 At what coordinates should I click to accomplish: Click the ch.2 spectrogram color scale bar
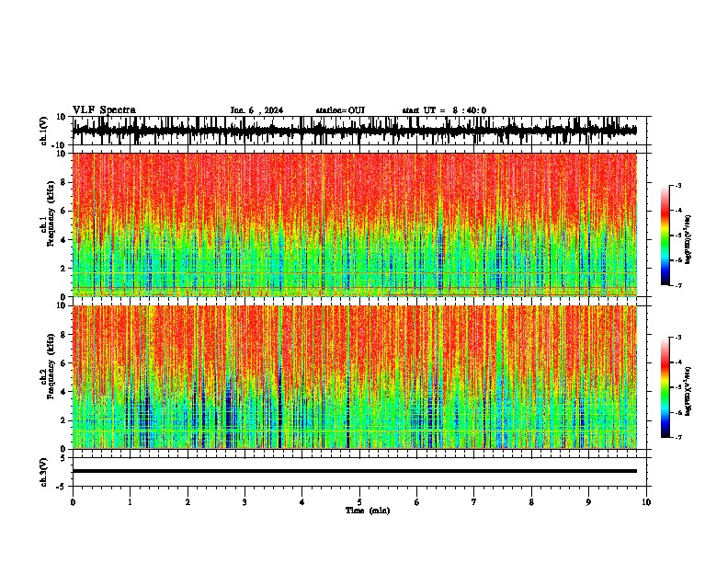coord(665,387)
